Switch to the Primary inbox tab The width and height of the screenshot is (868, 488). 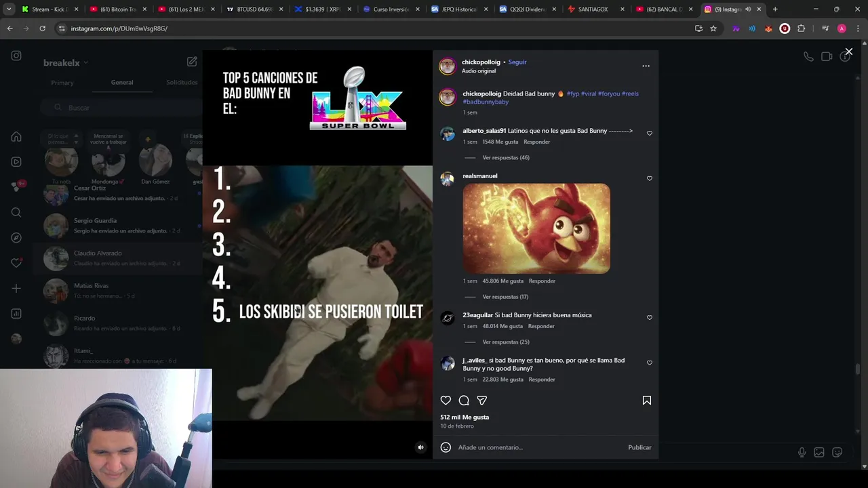tap(62, 83)
